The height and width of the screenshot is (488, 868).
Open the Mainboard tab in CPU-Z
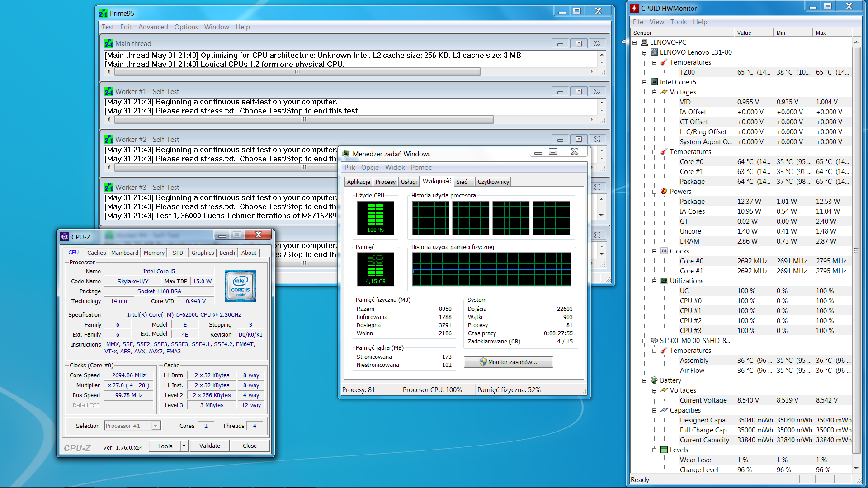[x=125, y=253]
